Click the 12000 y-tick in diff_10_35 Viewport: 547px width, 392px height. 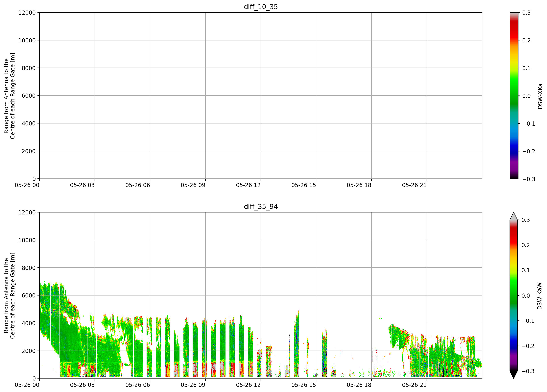coord(27,12)
